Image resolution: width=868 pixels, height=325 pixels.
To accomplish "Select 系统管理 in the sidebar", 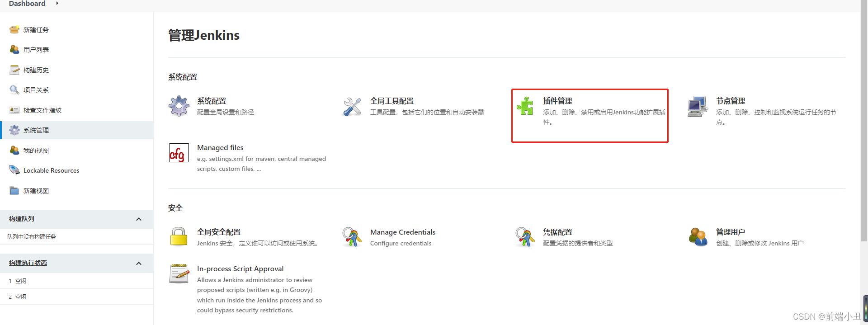I will pos(77,130).
